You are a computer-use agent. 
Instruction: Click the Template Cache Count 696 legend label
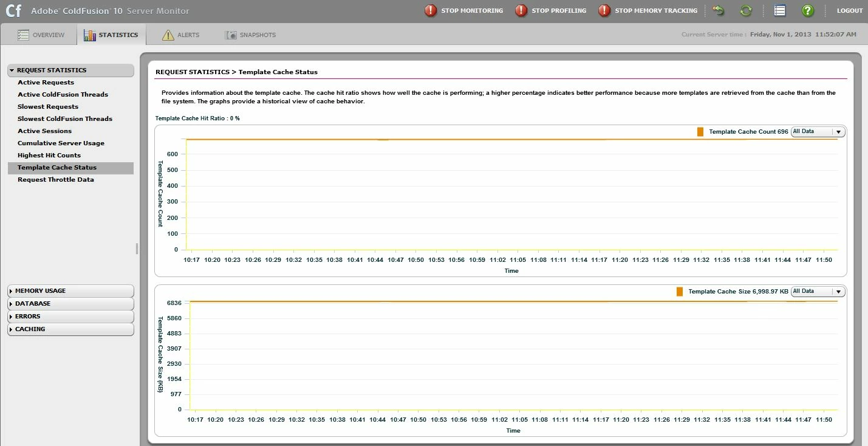pyautogui.click(x=748, y=132)
